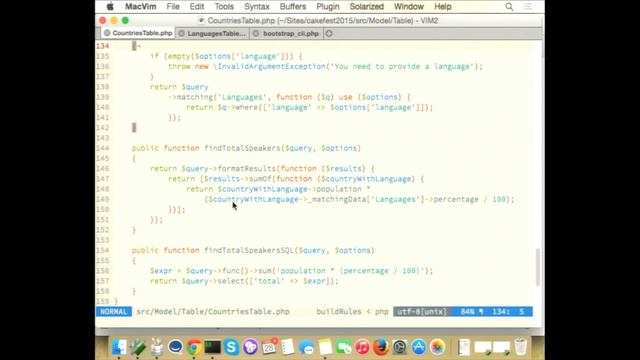
Task: Open Notes from the Dock
Action: point(325,347)
